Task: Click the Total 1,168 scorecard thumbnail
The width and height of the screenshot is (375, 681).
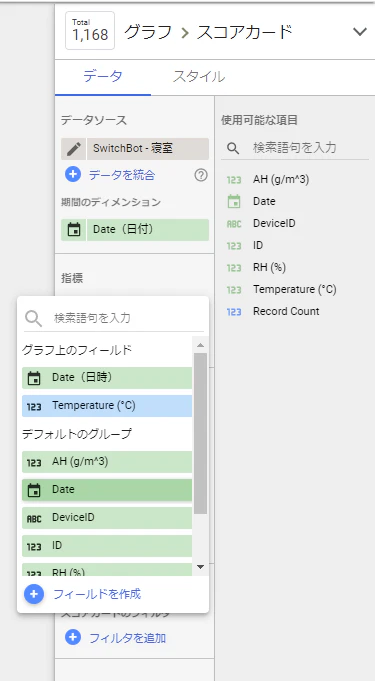Action: click(x=90, y=31)
